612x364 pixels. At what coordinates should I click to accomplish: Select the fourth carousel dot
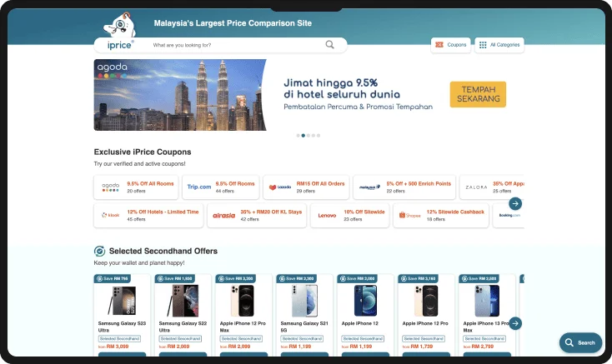314,136
